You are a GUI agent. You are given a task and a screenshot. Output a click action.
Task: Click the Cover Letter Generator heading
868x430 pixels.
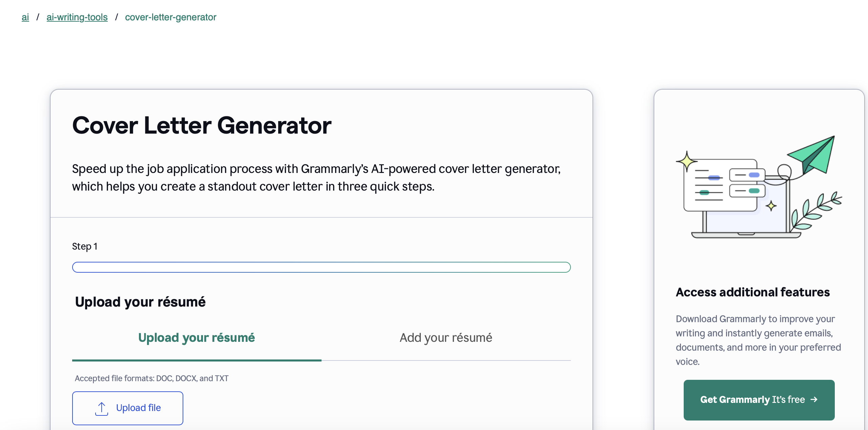[202, 125]
